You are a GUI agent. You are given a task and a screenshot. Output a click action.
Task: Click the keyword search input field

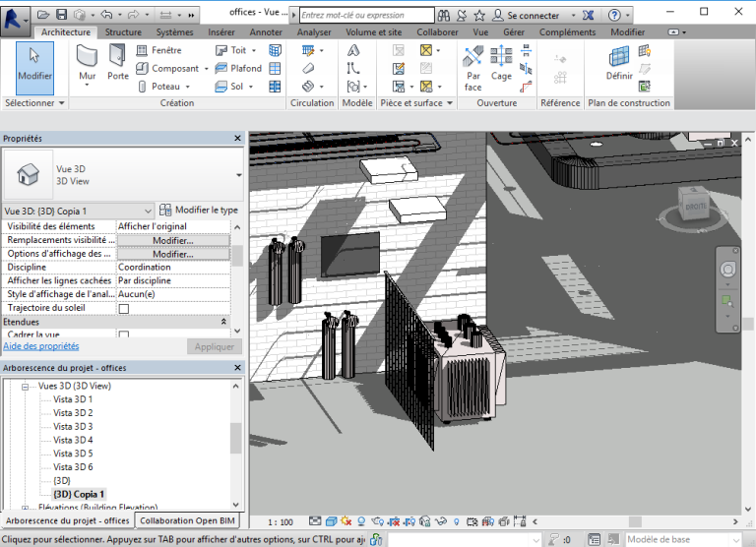(x=366, y=16)
